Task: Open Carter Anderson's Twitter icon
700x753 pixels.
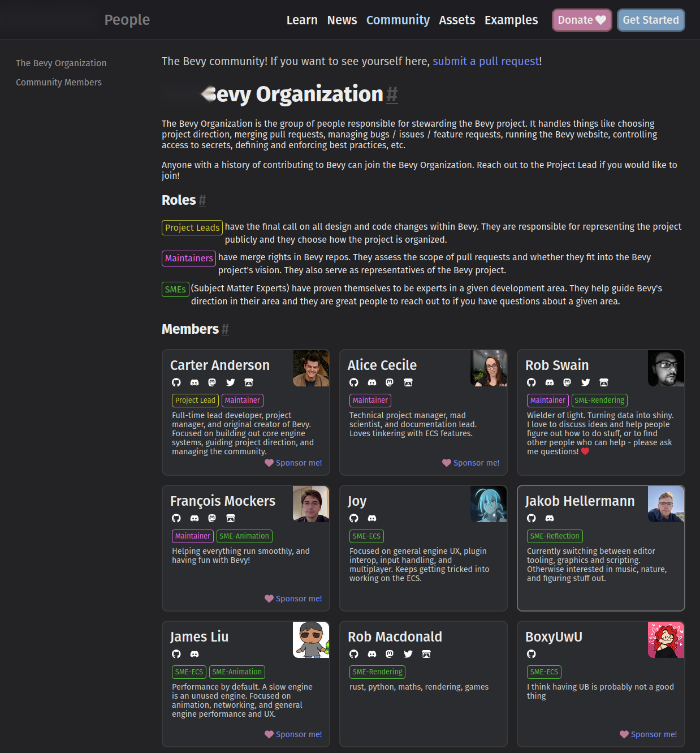Action: point(231,382)
